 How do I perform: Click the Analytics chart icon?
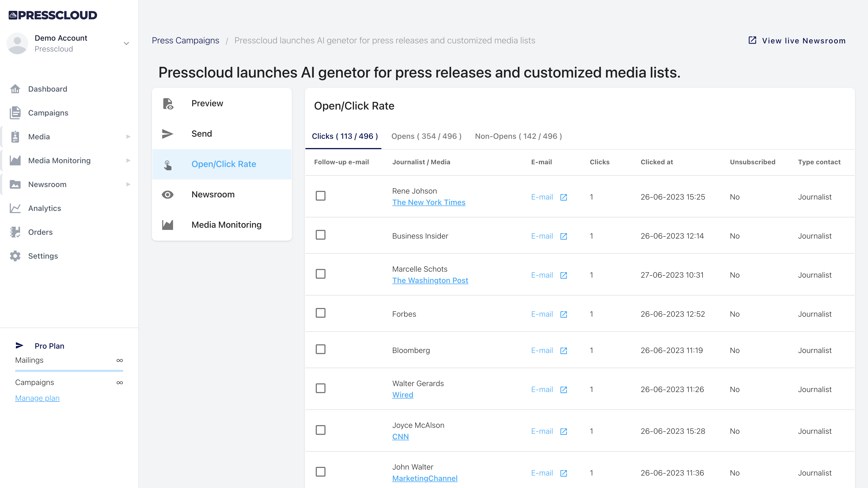[15, 208]
